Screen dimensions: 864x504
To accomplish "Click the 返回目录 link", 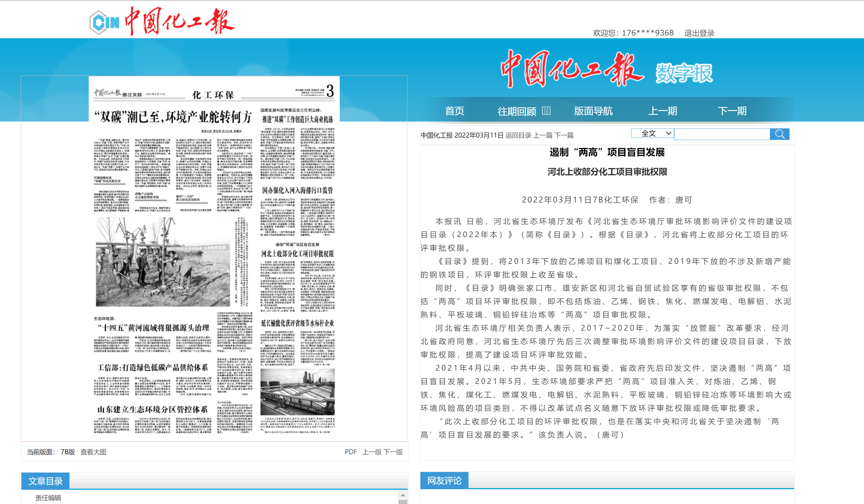I will [x=518, y=135].
